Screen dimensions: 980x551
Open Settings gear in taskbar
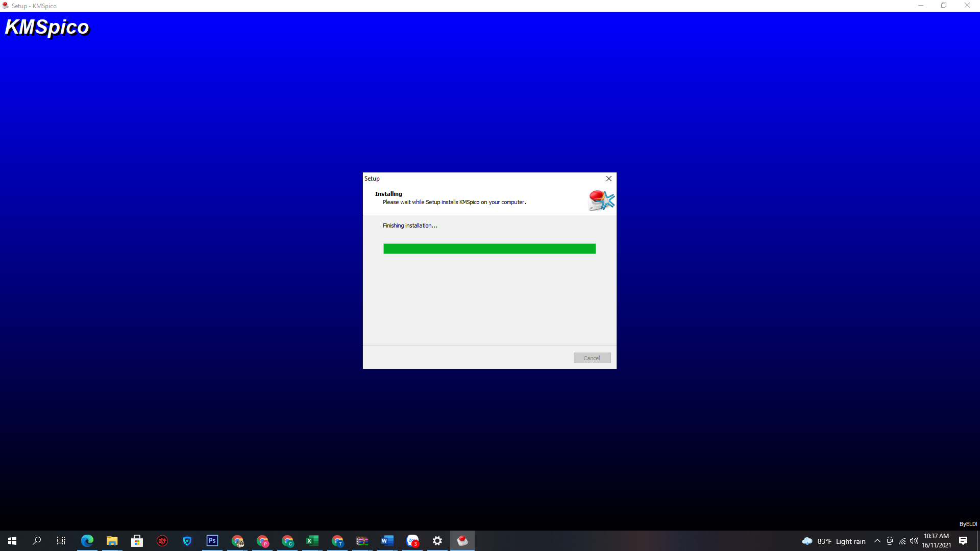[x=437, y=541]
